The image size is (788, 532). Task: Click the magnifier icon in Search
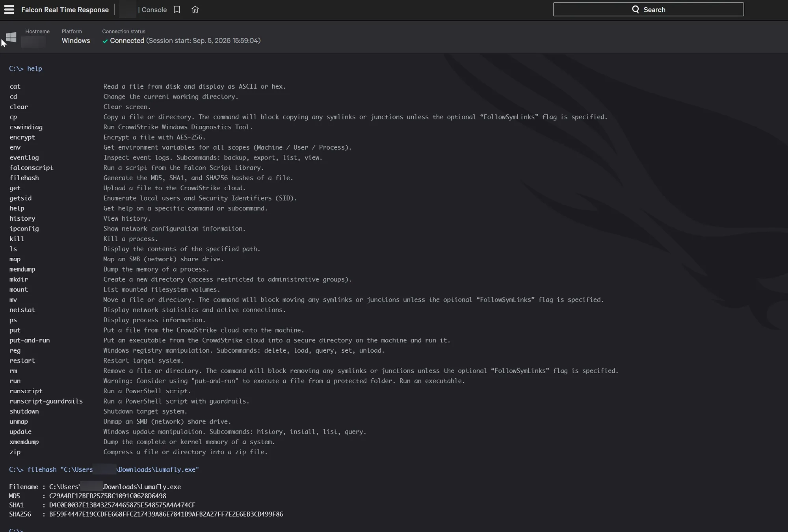pos(636,9)
